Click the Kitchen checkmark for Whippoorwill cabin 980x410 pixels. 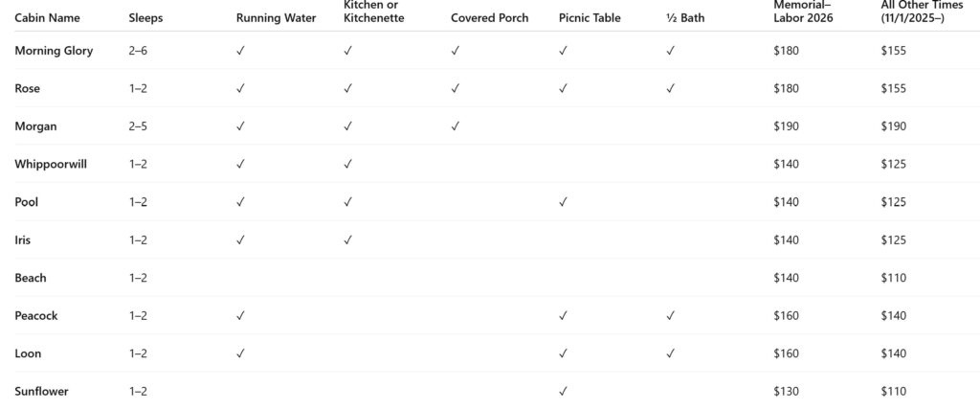tap(348, 164)
